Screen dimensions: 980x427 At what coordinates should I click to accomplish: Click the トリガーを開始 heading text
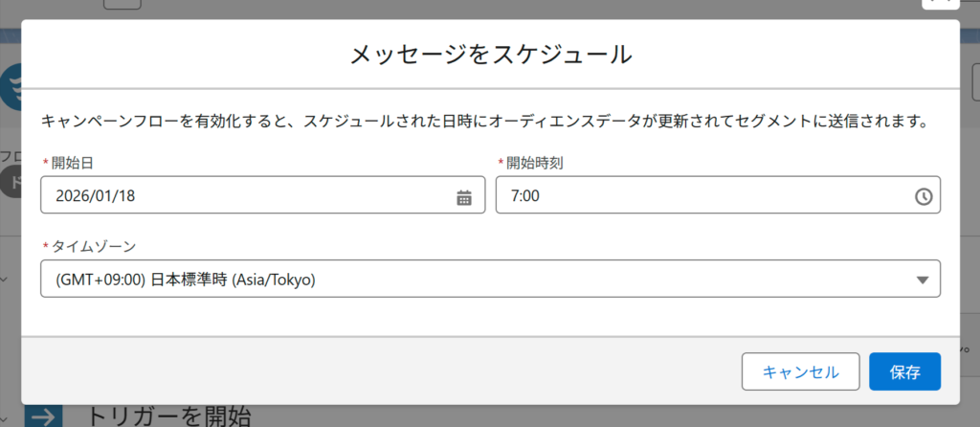pyautogui.click(x=167, y=416)
